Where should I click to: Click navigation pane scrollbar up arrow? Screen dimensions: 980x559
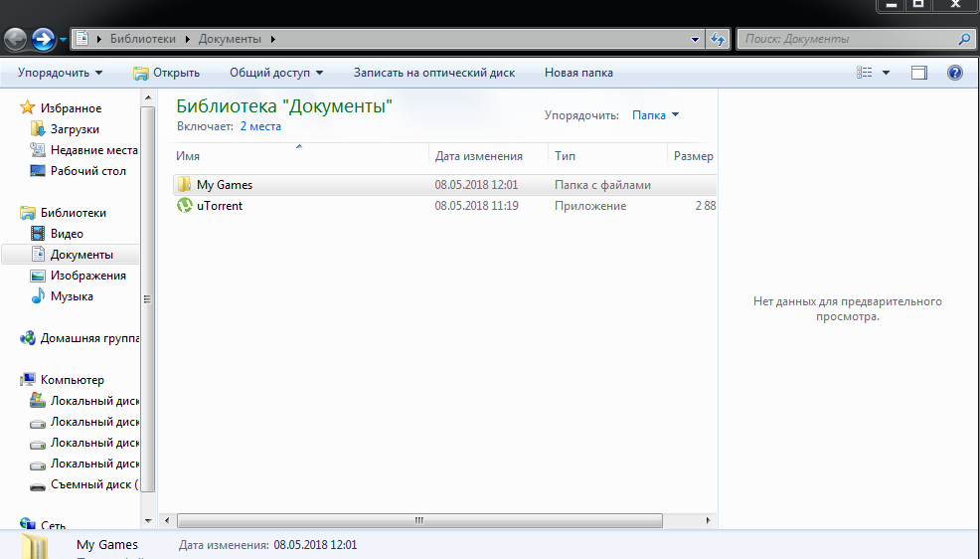148,97
